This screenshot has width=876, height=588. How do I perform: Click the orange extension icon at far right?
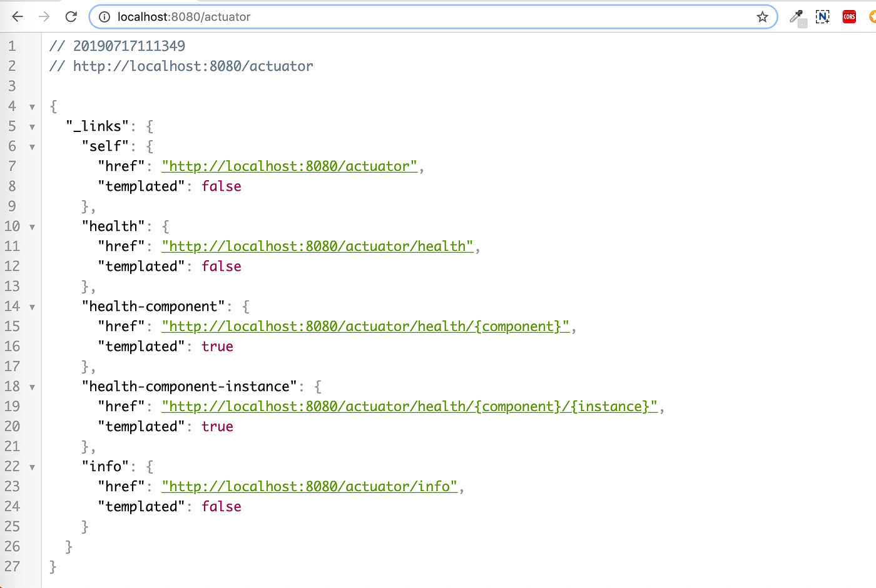pos(872,16)
